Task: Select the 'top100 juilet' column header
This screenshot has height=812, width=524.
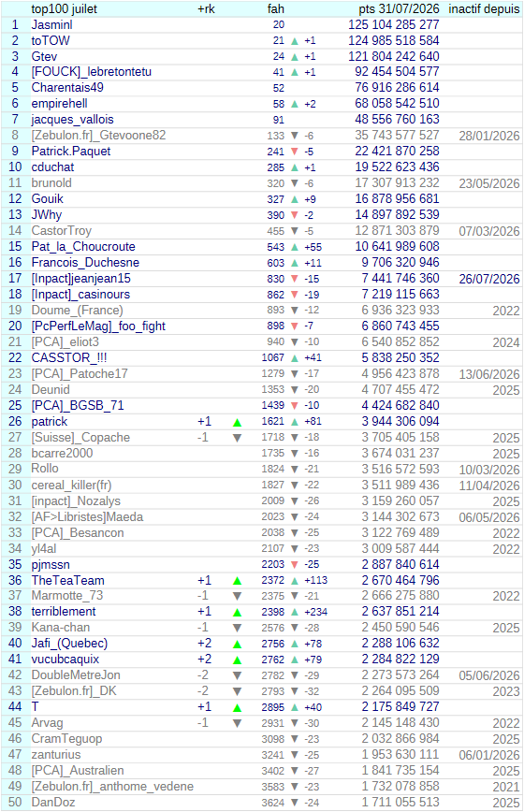Action: coord(65,8)
